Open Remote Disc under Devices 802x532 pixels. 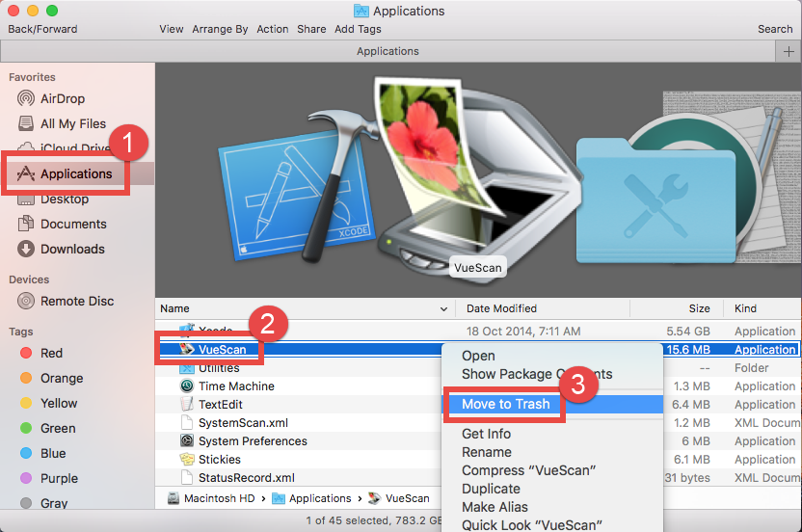click(x=77, y=301)
